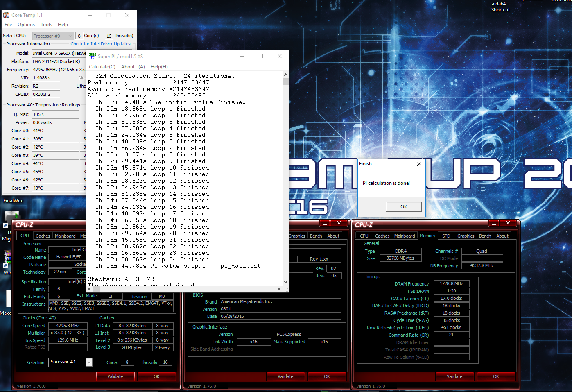Click the Super PI title bar icon
Screen dimensions: 572x392
(x=93, y=56)
